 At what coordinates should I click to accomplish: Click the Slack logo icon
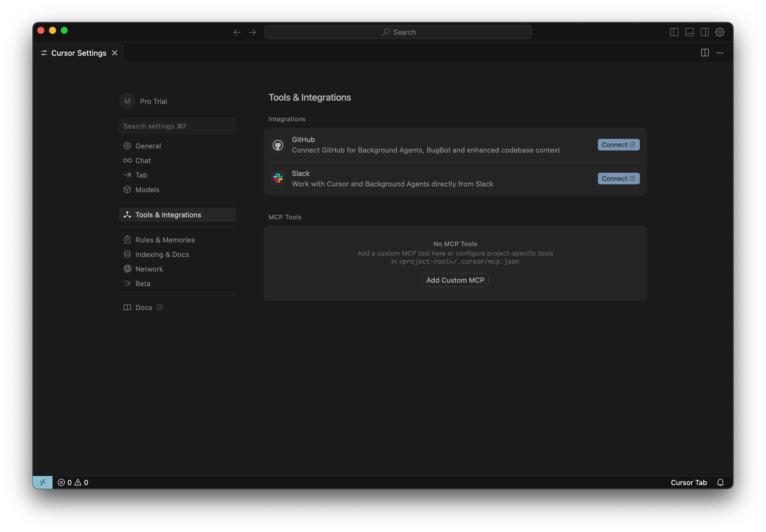pyautogui.click(x=278, y=178)
